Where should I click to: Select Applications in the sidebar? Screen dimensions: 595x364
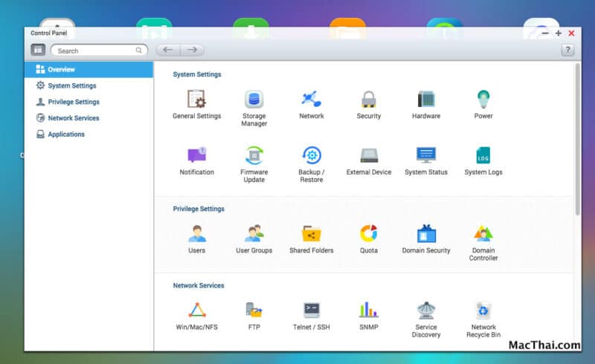click(x=66, y=134)
